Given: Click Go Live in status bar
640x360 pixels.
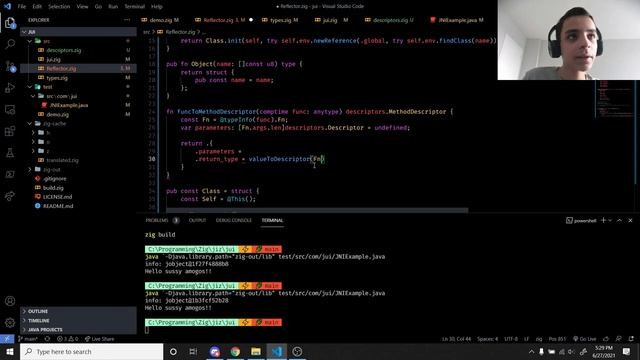Looking at the screenshot, I should pyautogui.click(x=584, y=339).
